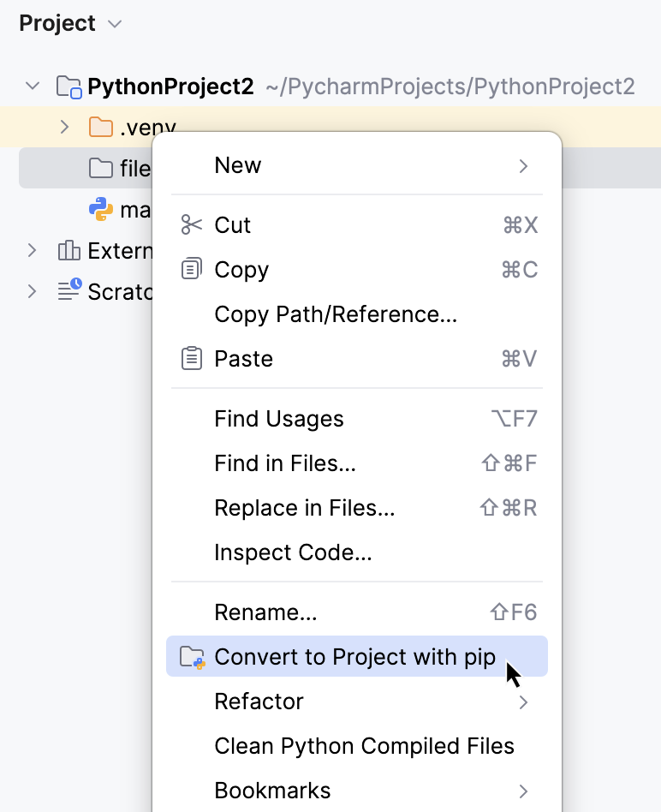This screenshot has height=812, width=661.
Task: Select Find Usages
Action: (x=357, y=419)
